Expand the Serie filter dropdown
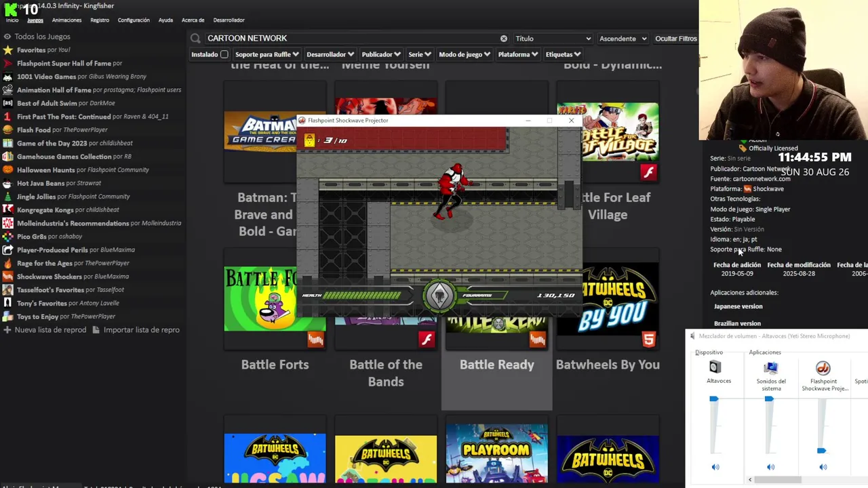The image size is (868, 488). pos(420,54)
